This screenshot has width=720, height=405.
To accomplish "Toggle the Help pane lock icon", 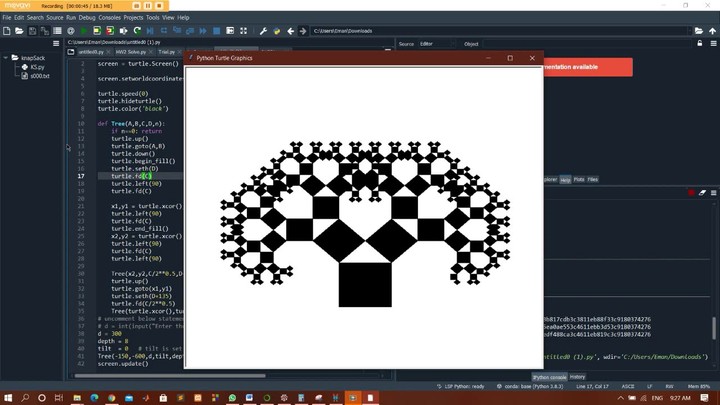I will coord(700,43).
